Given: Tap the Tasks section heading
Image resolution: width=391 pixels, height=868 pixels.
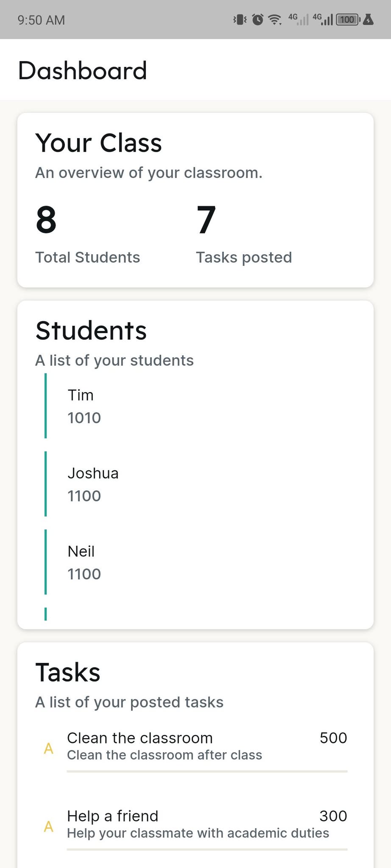Looking at the screenshot, I should tap(68, 672).
